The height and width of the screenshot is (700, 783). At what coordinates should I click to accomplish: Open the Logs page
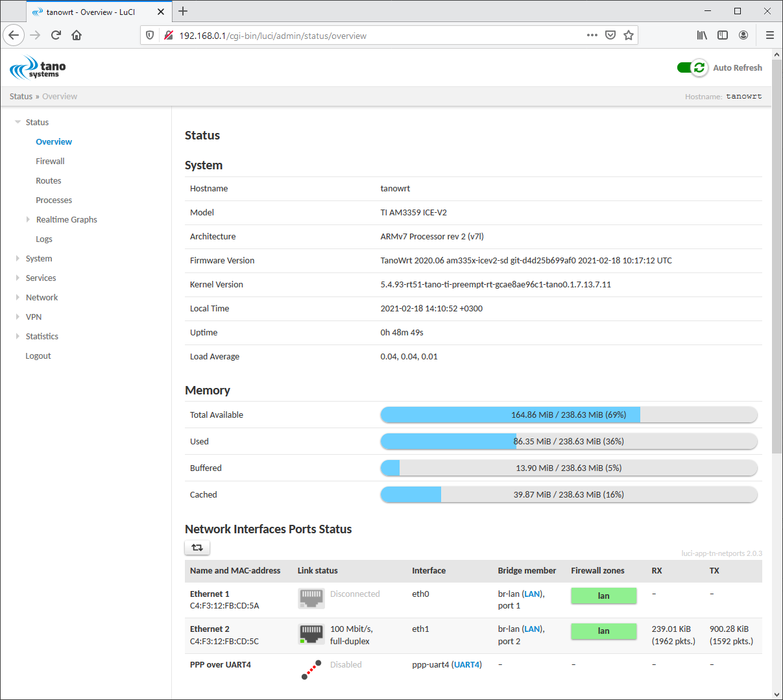(44, 239)
